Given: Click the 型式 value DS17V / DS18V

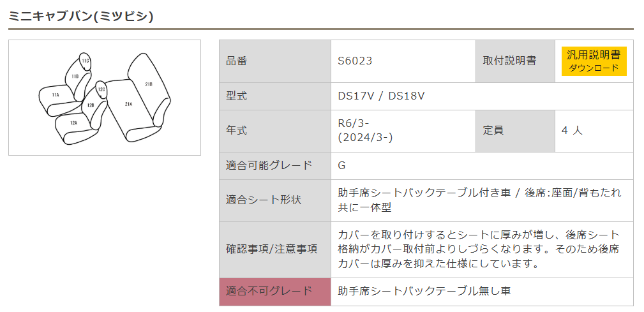Looking at the screenshot, I should point(381,96).
